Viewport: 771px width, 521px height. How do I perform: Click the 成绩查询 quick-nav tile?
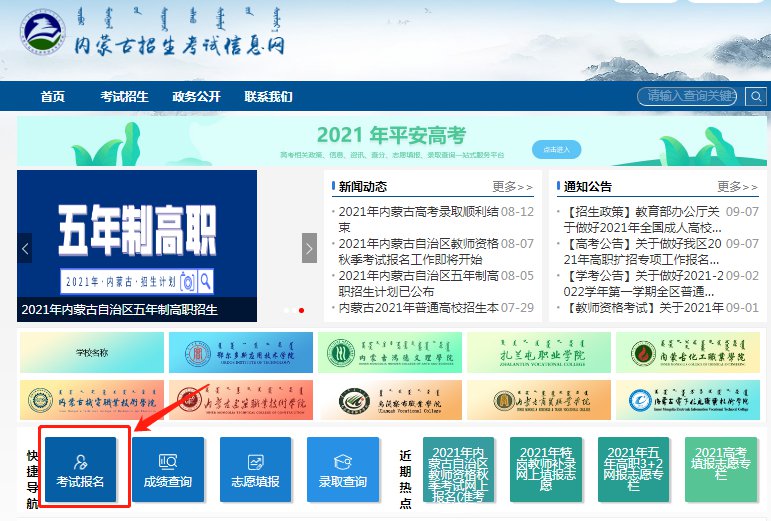(x=168, y=469)
